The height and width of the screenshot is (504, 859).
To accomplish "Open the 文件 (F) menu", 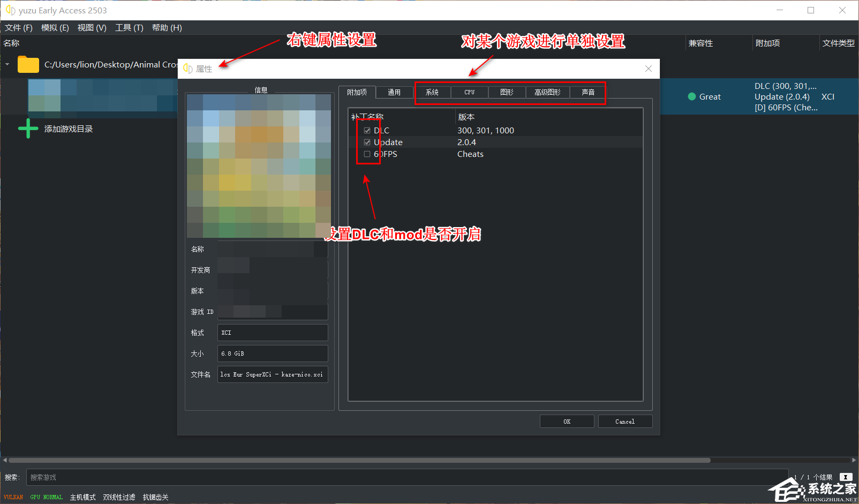I will click(x=19, y=28).
